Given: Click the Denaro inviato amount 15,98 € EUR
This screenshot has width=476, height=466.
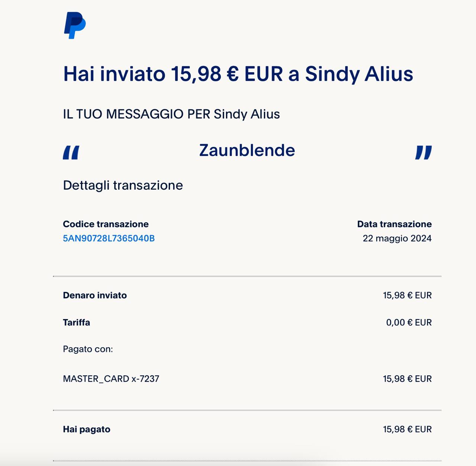Looking at the screenshot, I should click(407, 295).
